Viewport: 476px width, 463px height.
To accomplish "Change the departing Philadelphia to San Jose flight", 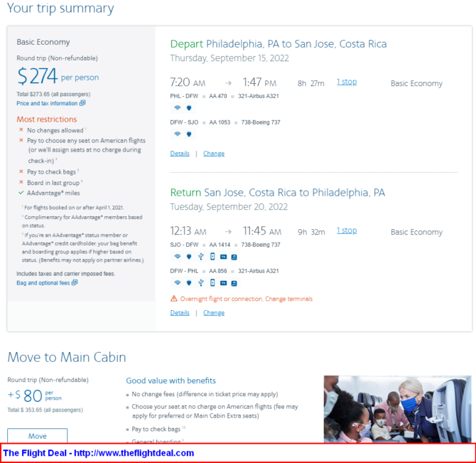I will (214, 154).
